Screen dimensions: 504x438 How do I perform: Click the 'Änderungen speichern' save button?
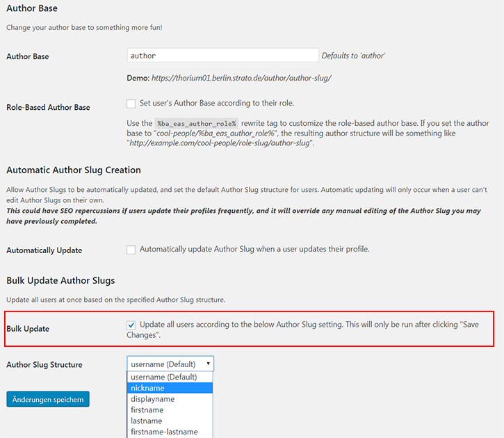[48, 399]
